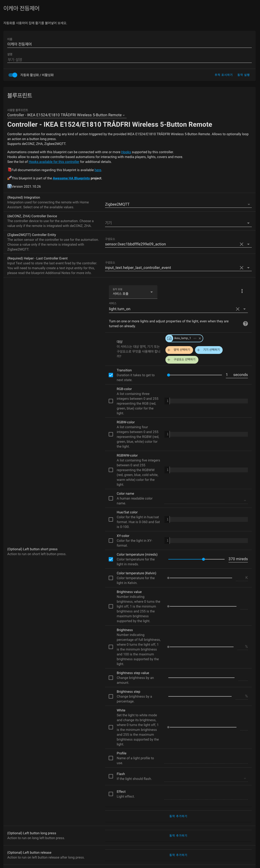
Task: Open the Integration Zigbee2MQTT dropdown
Action: (178, 204)
